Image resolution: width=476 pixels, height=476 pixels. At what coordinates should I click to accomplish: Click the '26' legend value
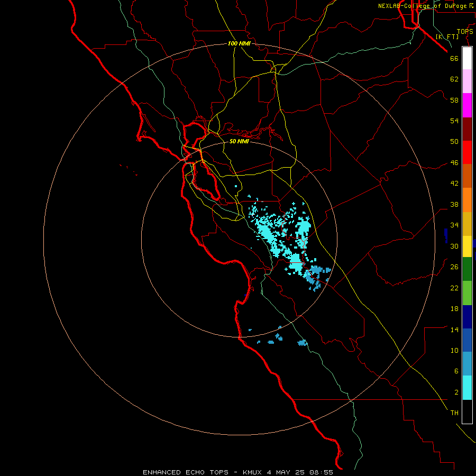pyautogui.click(x=454, y=267)
